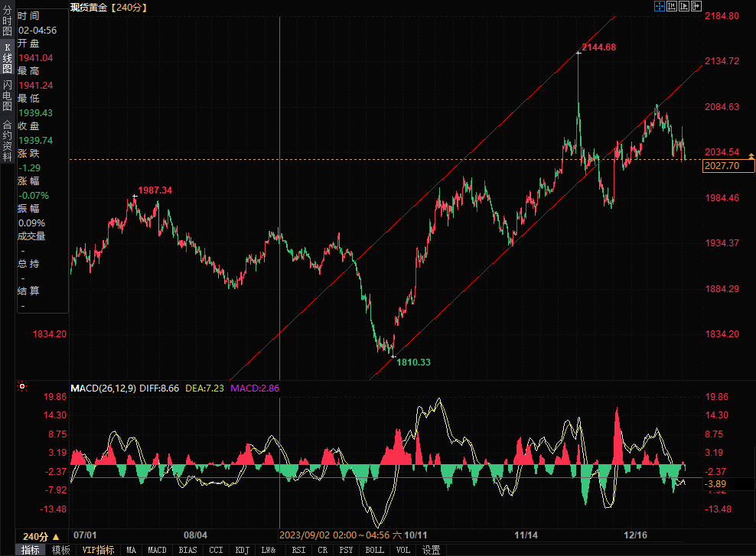The width and height of the screenshot is (756, 556).
Task: Click the cross marker at 1987.34 high
Action: pos(135,197)
